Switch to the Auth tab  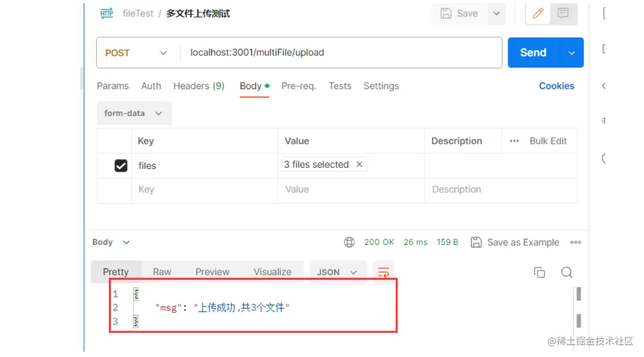[x=151, y=86]
